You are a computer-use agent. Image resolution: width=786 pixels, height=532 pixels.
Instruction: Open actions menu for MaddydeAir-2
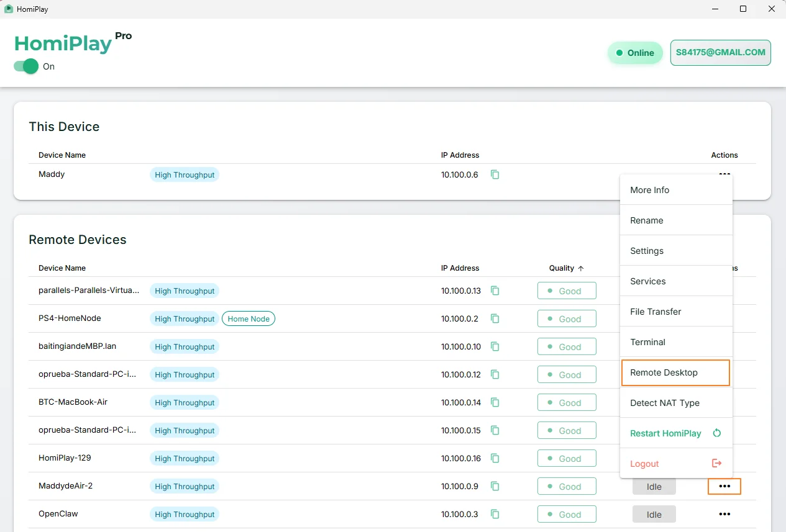pyautogui.click(x=724, y=486)
